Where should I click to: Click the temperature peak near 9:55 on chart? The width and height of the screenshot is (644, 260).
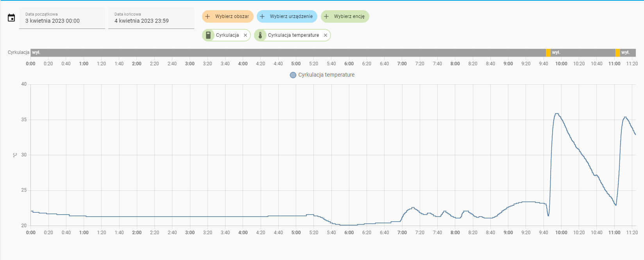point(557,114)
